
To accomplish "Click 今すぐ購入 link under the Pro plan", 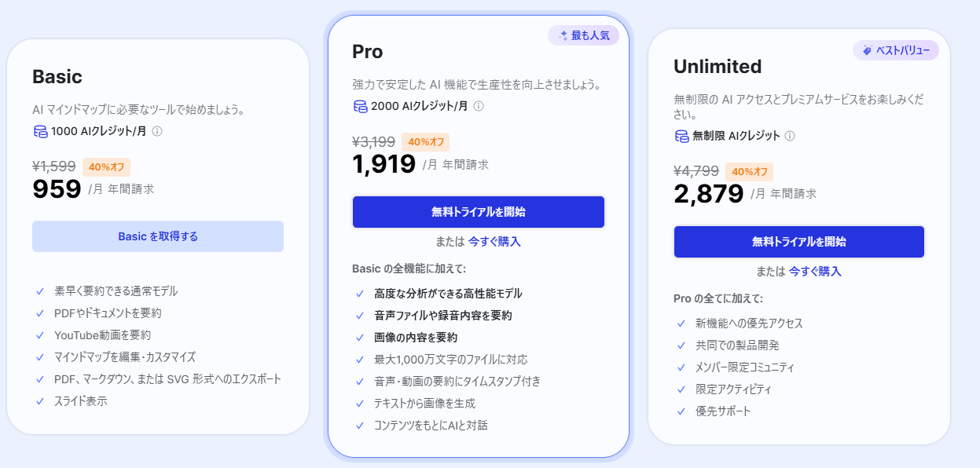I will [x=494, y=242].
